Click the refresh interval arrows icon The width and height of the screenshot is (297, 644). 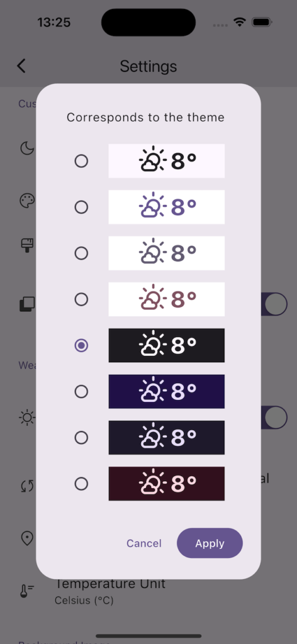pyautogui.click(x=27, y=486)
